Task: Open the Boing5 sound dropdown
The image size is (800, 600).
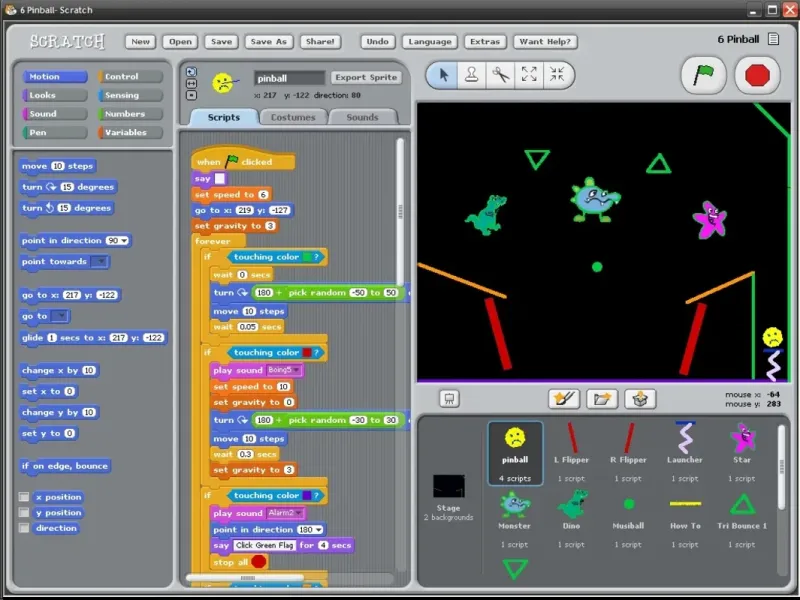Action: [x=296, y=370]
